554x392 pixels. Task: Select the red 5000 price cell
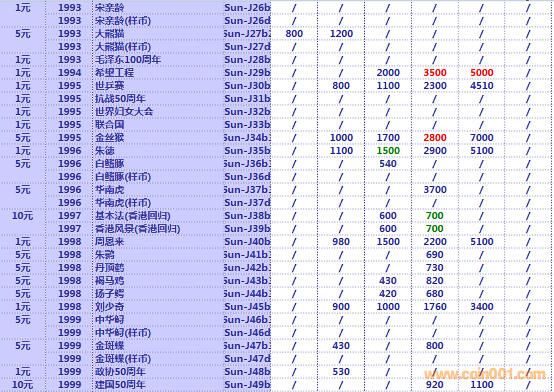[x=481, y=73]
